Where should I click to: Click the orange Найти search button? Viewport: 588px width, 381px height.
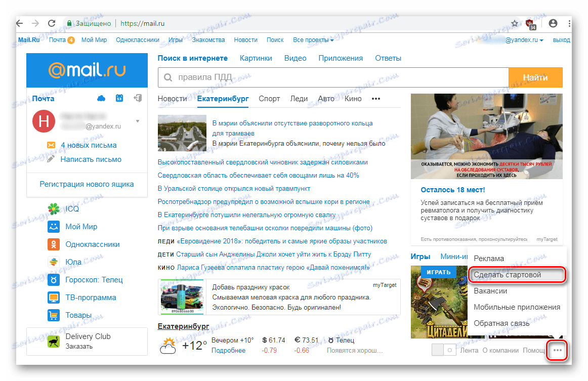pos(535,77)
